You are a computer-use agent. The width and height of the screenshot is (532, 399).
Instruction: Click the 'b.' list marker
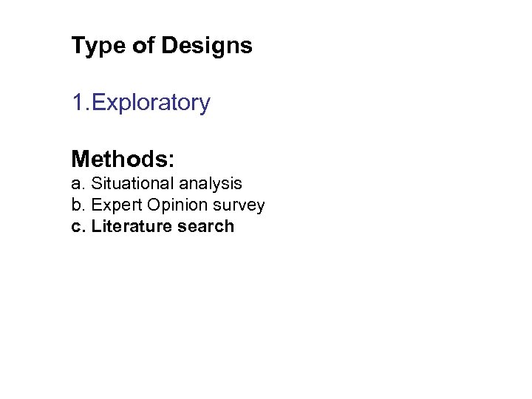point(78,205)
